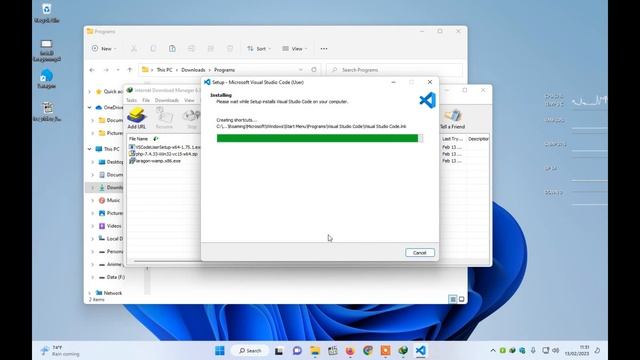The height and width of the screenshot is (360, 640).
Task: Open the View menu in Internet Download Manager
Action: pyautogui.click(x=189, y=100)
